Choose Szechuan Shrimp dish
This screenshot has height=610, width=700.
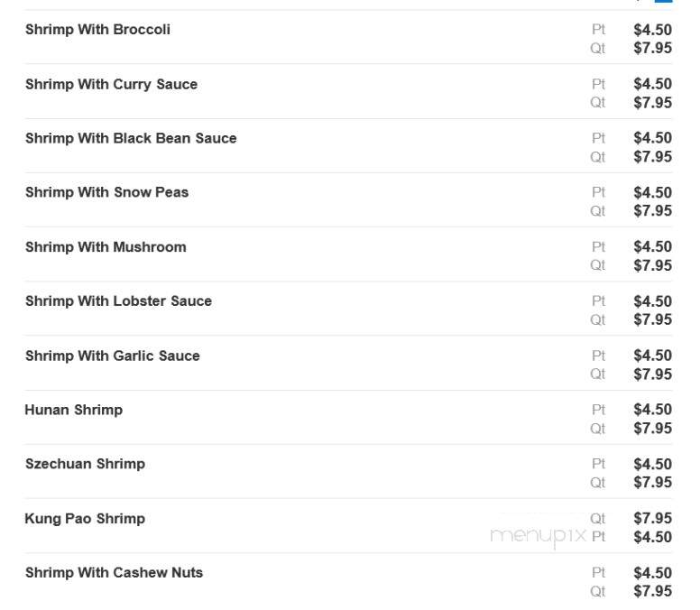click(x=86, y=464)
